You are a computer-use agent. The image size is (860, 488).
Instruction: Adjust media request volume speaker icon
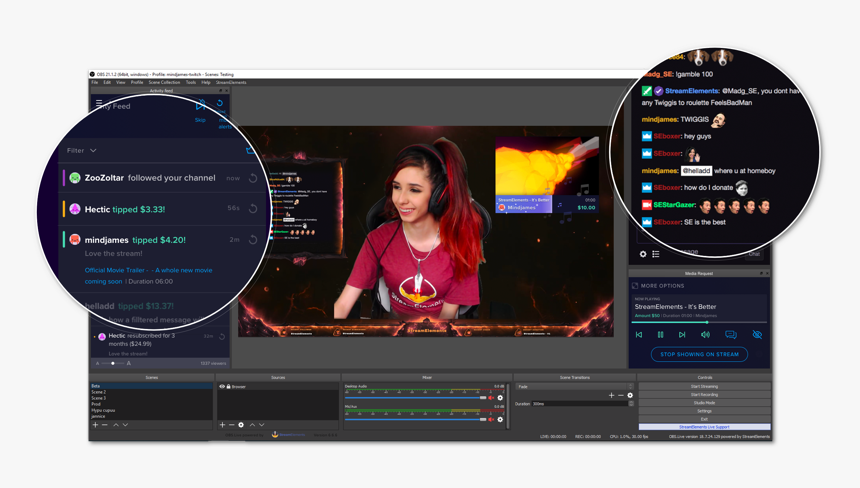click(x=705, y=334)
